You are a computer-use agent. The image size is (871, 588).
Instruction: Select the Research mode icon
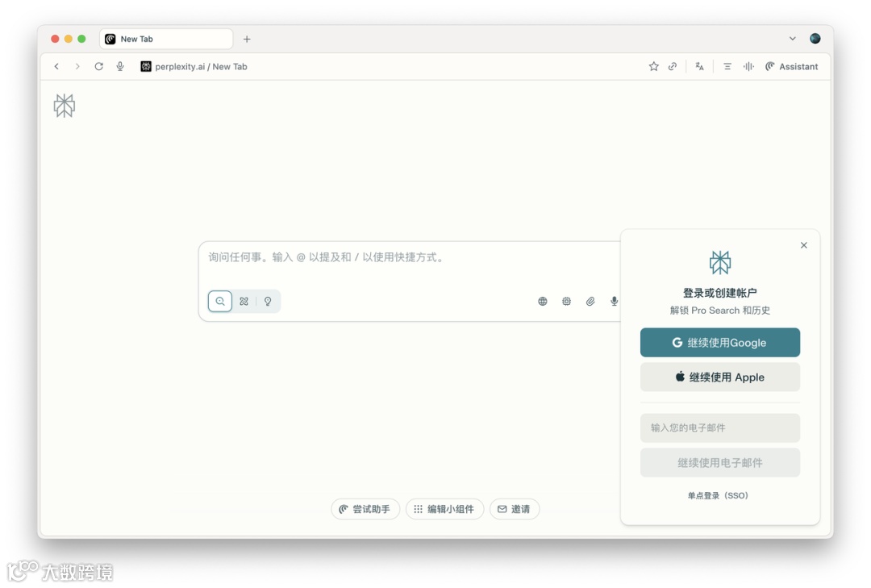click(x=244, y=301)
